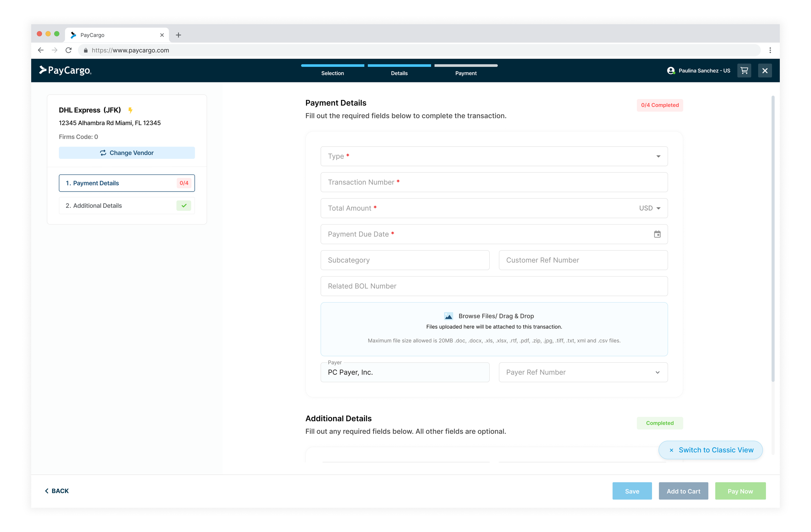811x532 pixels.
Task: Open the shopping cart icon
Action: 744,70
